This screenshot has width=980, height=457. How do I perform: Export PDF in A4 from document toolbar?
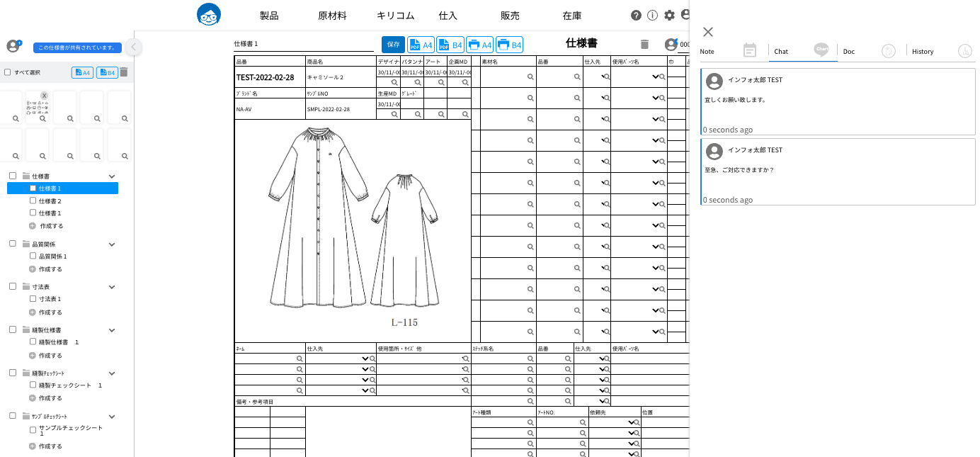coord(421,45)
